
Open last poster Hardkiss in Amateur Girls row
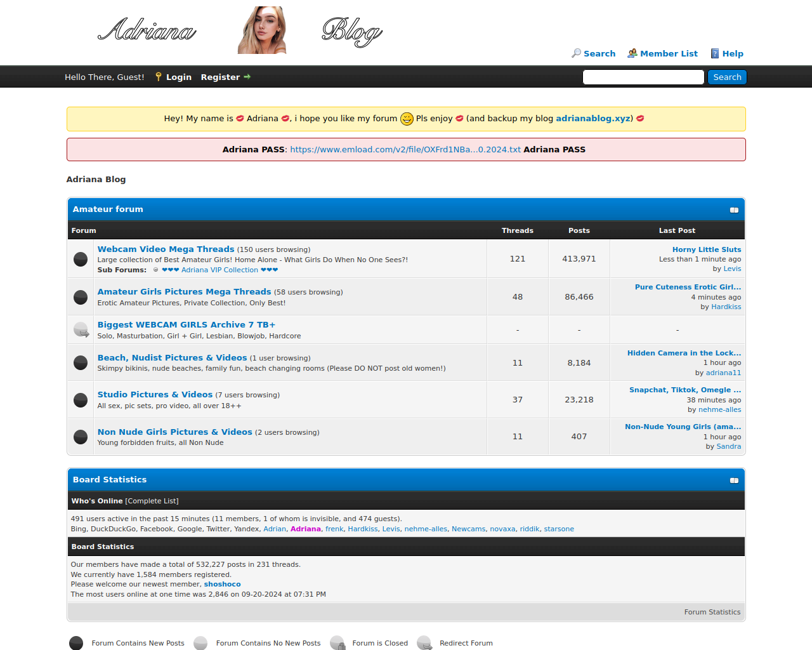coord(726,307)
